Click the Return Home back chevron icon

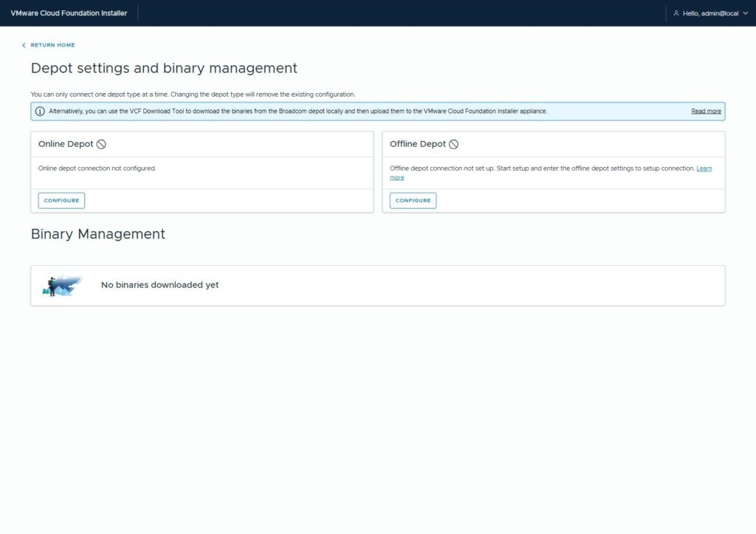click(24, 45)
